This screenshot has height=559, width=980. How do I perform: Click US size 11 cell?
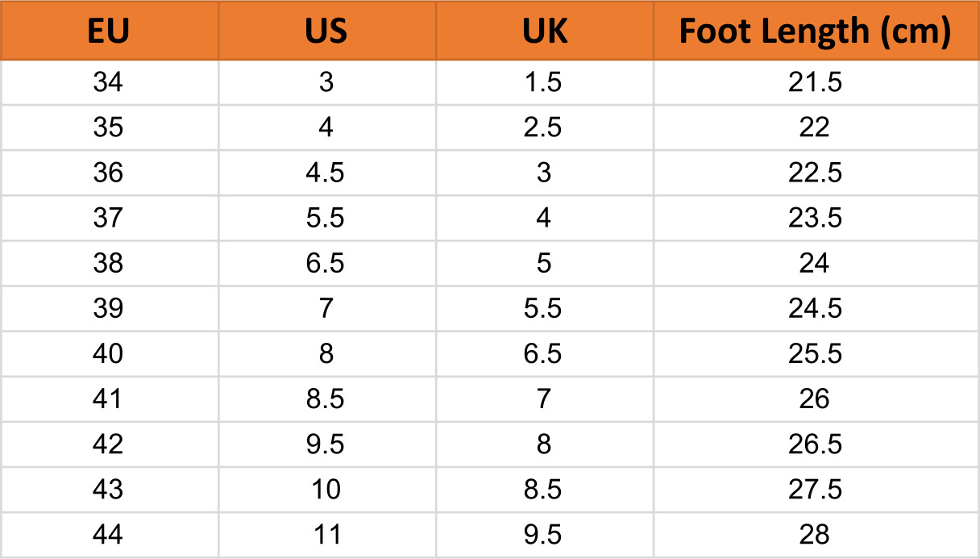coord(326,534)
